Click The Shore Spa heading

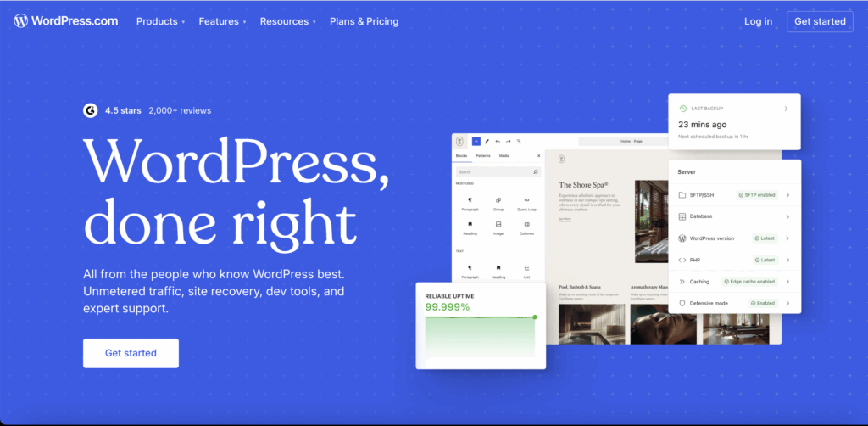coord(583,184)
